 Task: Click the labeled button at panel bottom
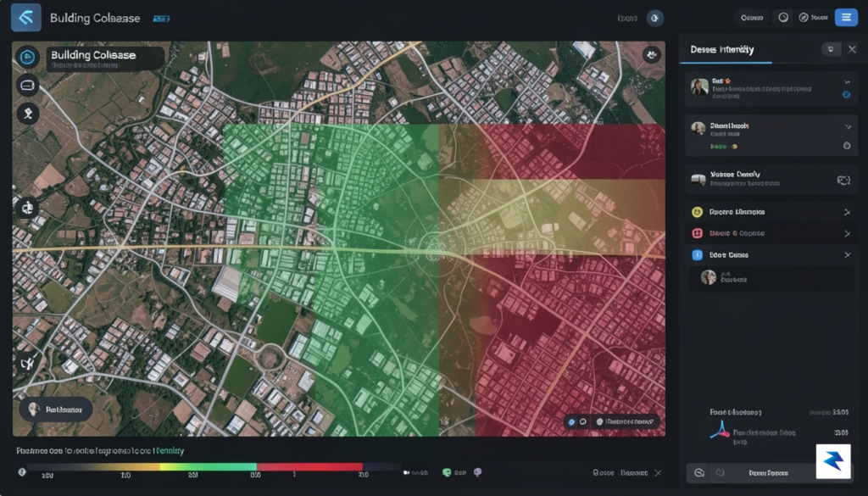click(768, 473)
